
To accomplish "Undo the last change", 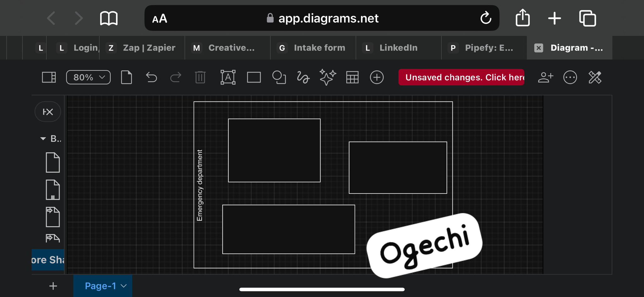I will 151,77.
